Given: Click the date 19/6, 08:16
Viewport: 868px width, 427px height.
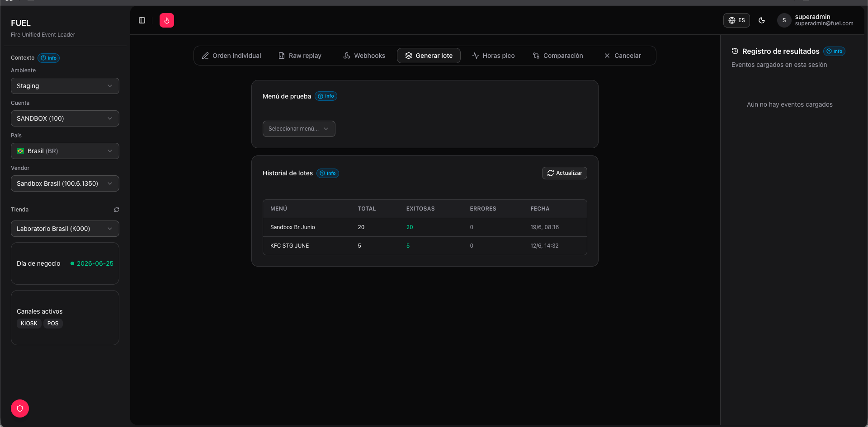Looking at the screenshot, I should coord(544,227).
